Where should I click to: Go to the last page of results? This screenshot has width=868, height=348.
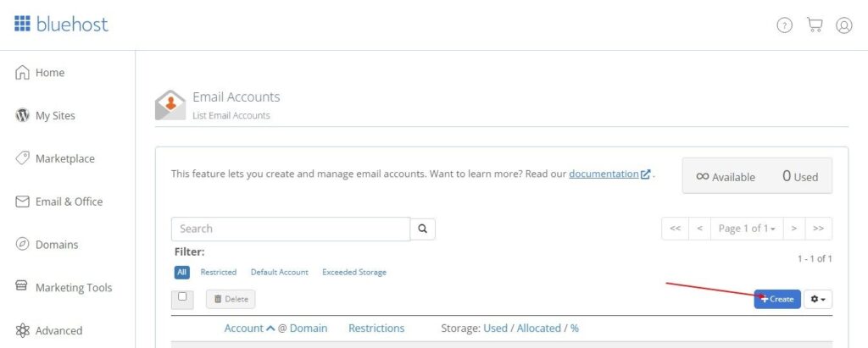click(818, 229)
